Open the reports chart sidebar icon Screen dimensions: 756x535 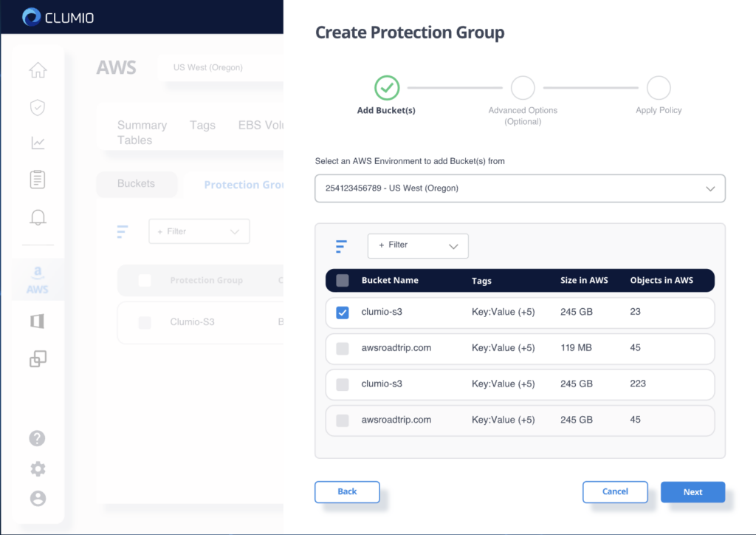coord(38,143)
